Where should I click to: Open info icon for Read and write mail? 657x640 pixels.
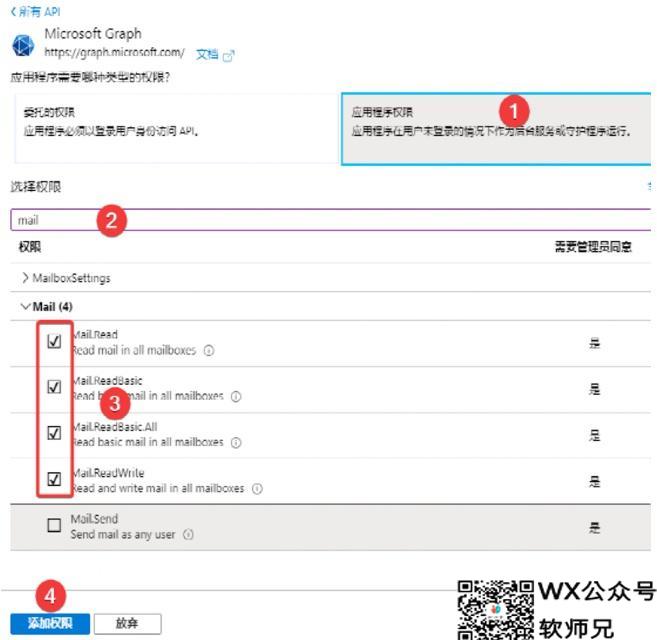click(257, 489)
